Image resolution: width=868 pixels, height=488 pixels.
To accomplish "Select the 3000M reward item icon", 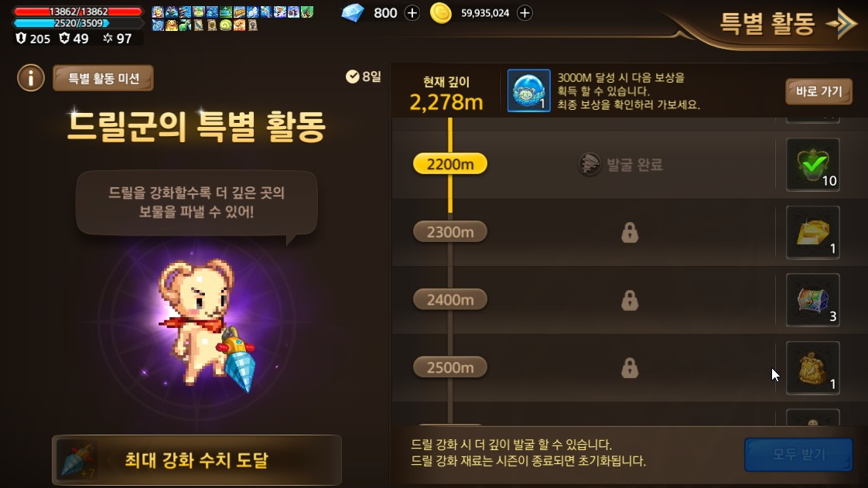I will pyautogui.click(x=528, y=90).
